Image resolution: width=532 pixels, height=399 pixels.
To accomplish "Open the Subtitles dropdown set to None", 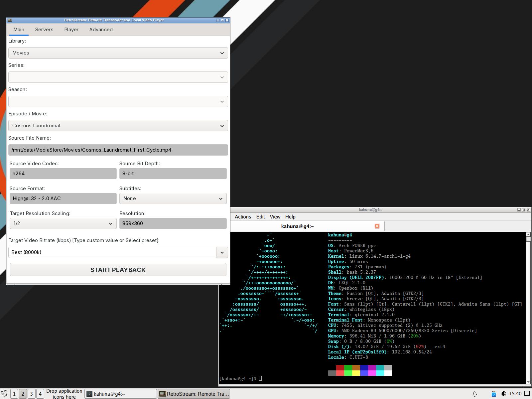I will pyautogui.click(x=173, y=199).
